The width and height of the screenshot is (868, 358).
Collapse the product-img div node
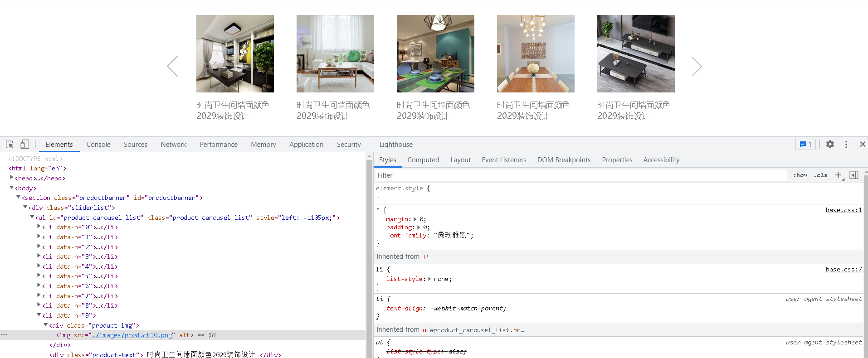click(x=46, y=325)
